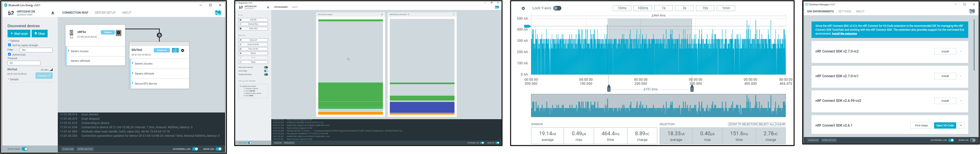Expand Details of discovered DfuTest device
Image resolution: width=980 pixels, height=154 pixels.
click(x=14, y=80)
